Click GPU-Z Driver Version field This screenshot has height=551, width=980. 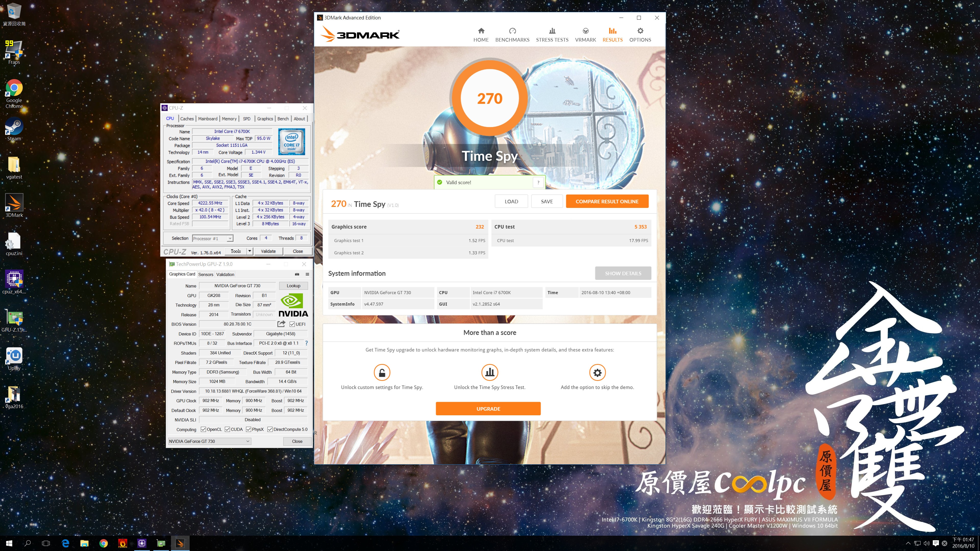(253, 391)
